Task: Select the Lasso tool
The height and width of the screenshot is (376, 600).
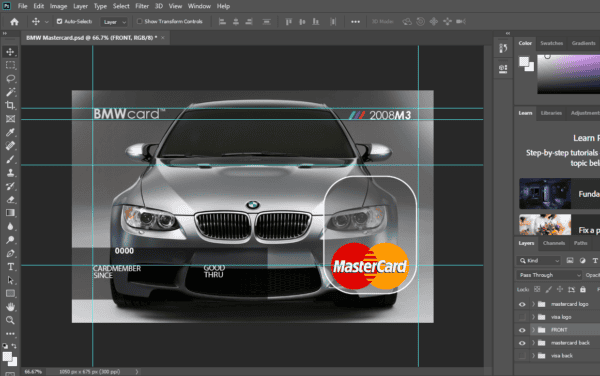Action: click(10, 78)
